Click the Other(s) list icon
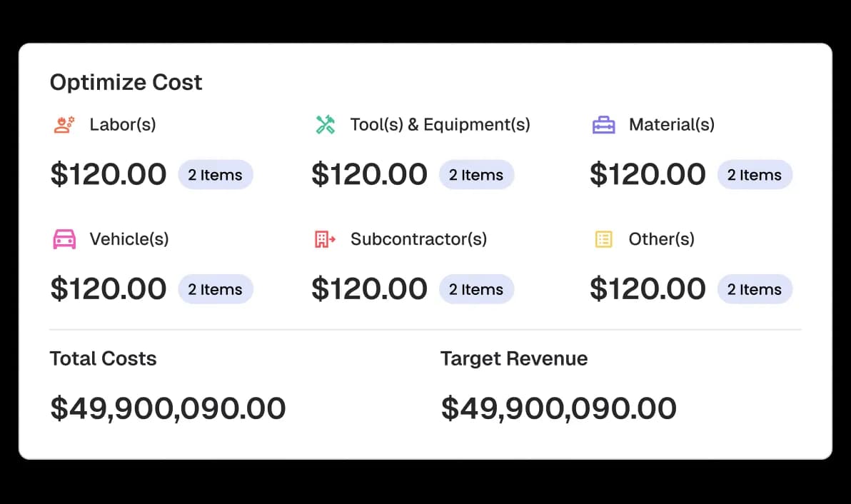 pos(603,239)
